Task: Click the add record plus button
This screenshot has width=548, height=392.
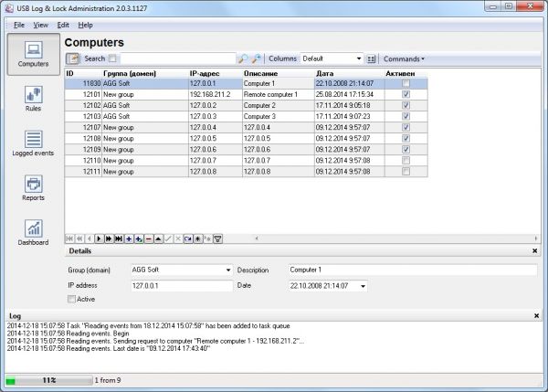Action: coord(128,238)
